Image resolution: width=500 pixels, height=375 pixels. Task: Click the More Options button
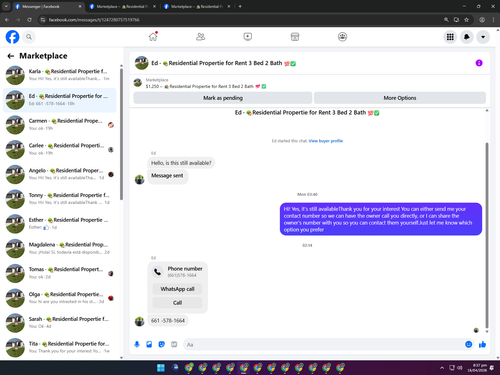(400, 98)
